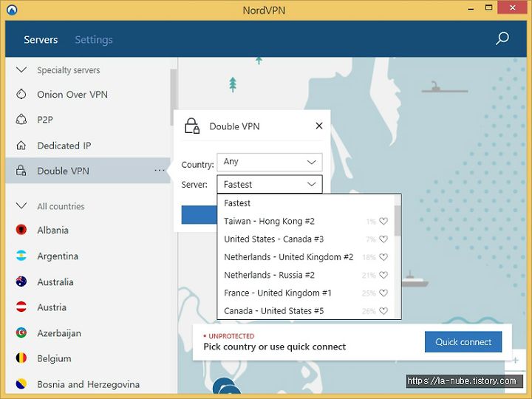Select France - United Kingdom #1 server
The image size is (532, 399).
point(306,293)
